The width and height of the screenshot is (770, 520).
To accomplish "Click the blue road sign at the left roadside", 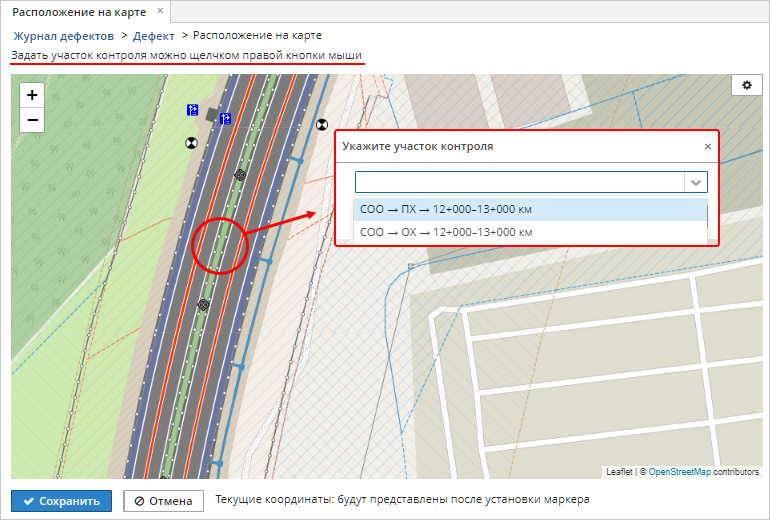I will pyautogui.click(x=192, y=110).
